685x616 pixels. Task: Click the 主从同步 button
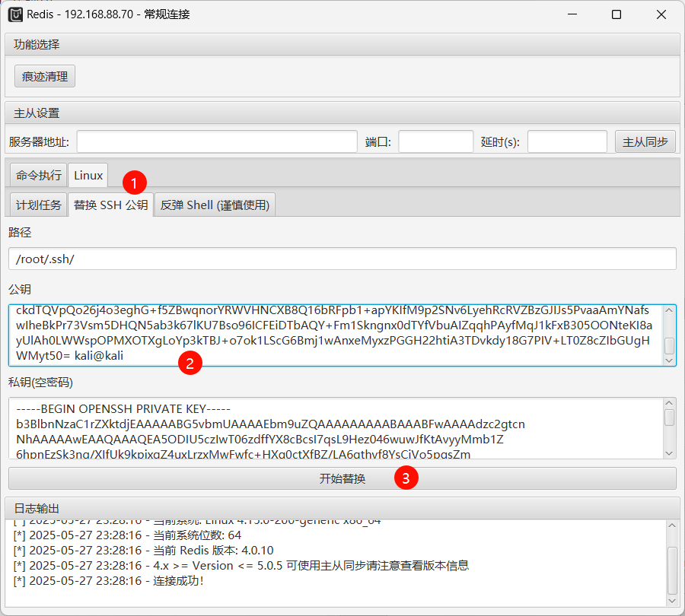(645, 141)
